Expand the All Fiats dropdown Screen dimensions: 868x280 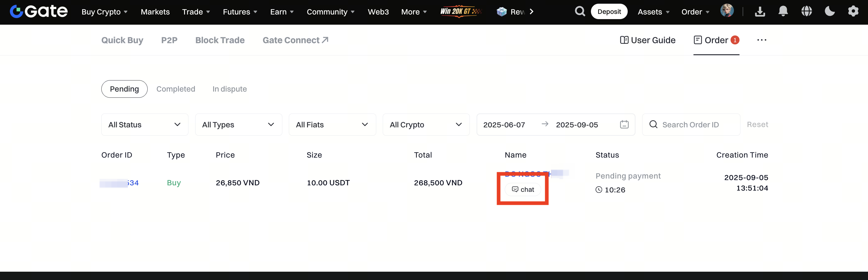click(332, 125)
